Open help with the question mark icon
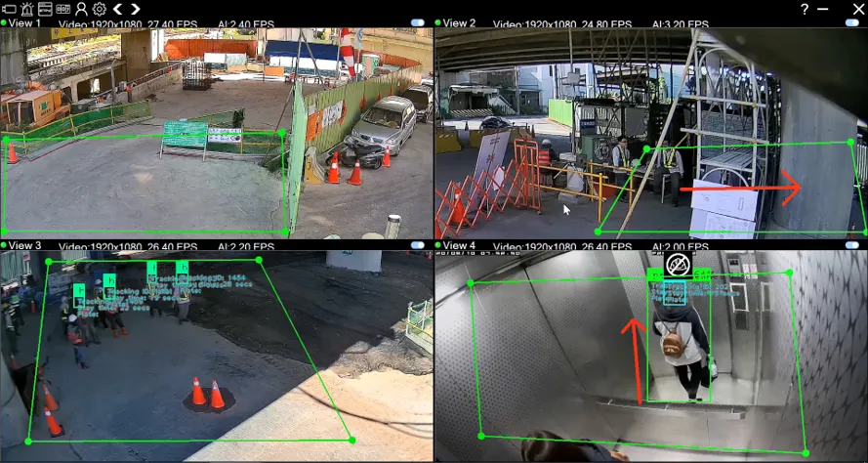This screenshot has width=868, height=463. (805, 9)
